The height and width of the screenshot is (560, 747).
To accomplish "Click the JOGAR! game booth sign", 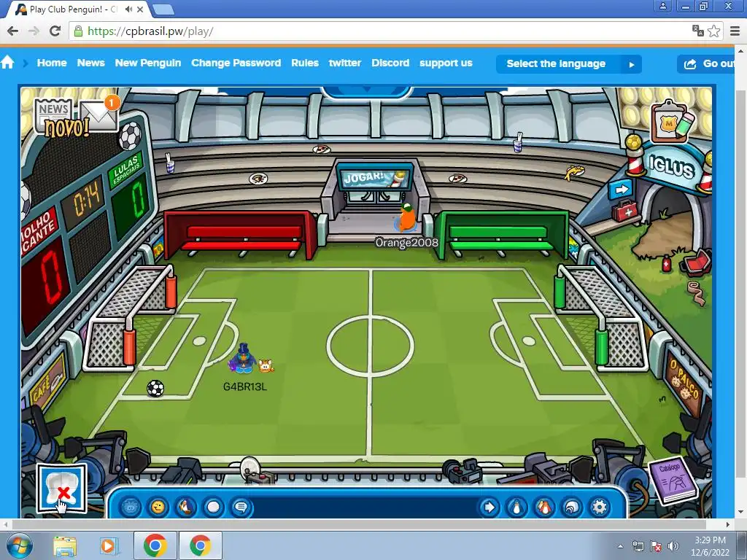I will [x=374, y=177].
